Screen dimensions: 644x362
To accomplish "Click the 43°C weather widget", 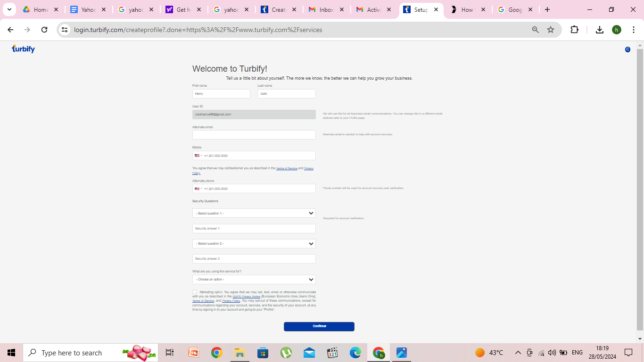I will [x=489, y=353].
